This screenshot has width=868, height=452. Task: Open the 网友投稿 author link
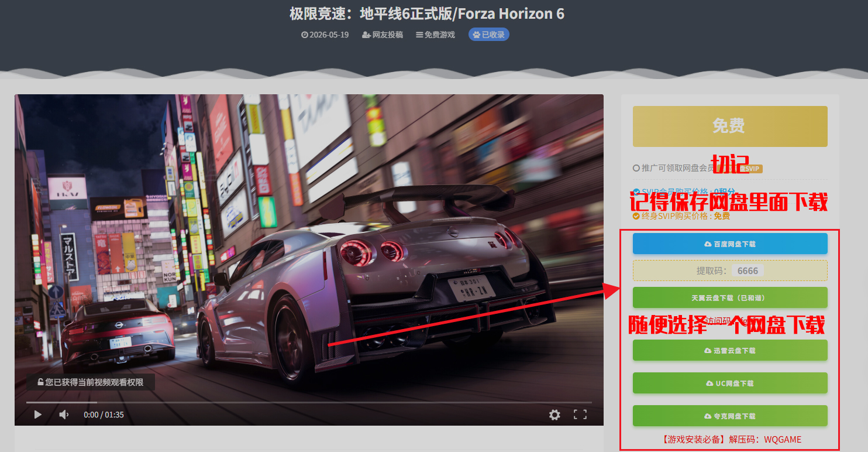[x=383, y=35]
